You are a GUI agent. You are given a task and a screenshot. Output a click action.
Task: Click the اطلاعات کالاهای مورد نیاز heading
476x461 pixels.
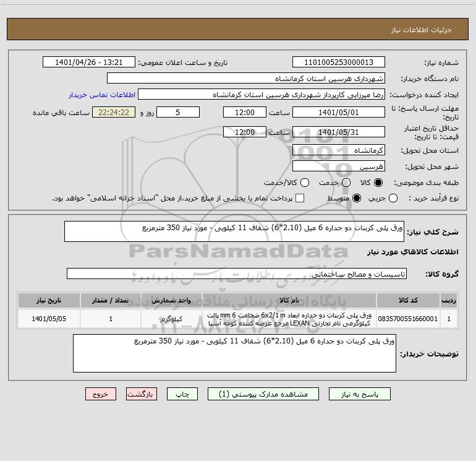[412, 252]
